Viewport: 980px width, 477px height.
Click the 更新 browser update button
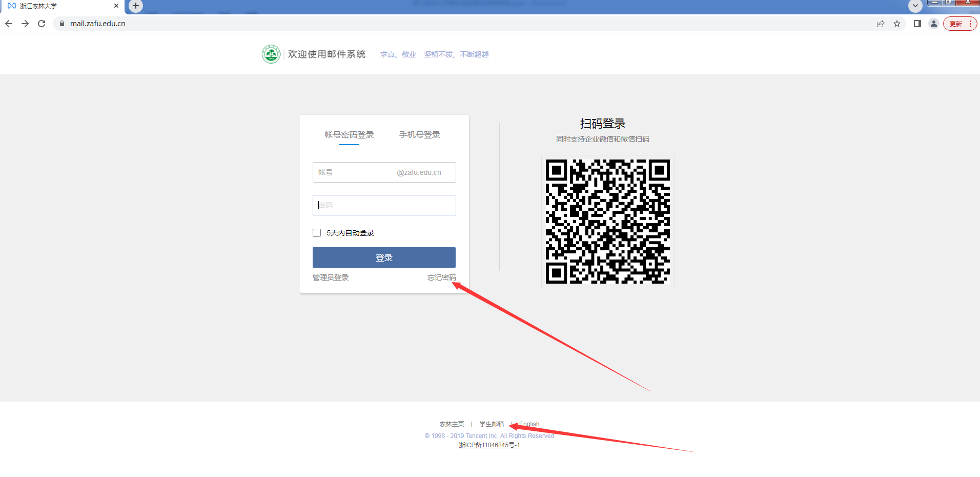click(x=960, y=24)
